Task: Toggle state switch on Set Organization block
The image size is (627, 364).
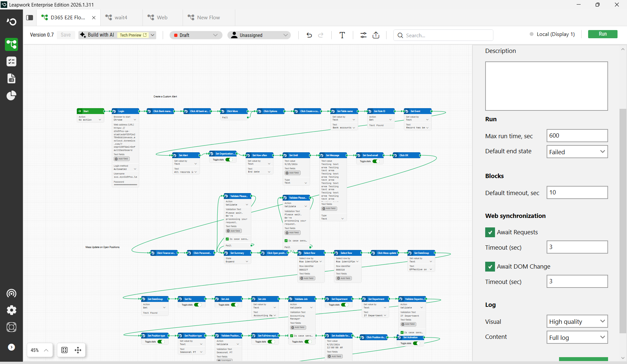Action: [229, 160]
